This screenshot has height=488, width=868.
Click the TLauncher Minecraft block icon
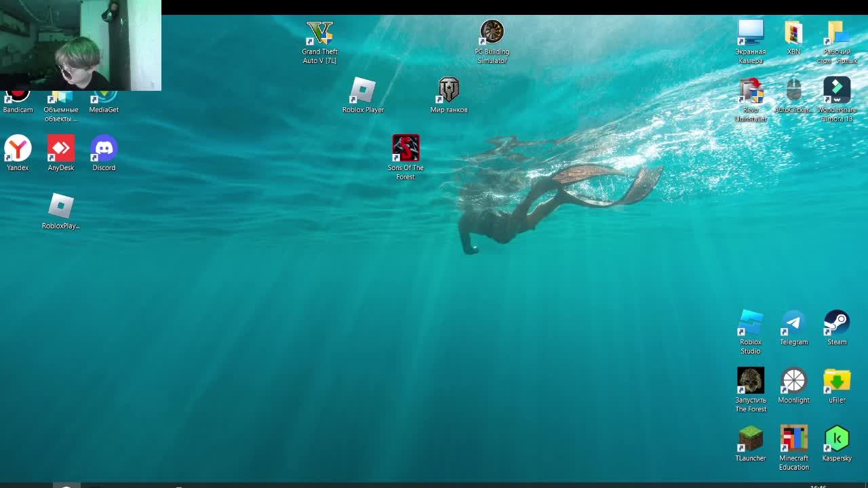pyautogui.click(x=751, y=439)
